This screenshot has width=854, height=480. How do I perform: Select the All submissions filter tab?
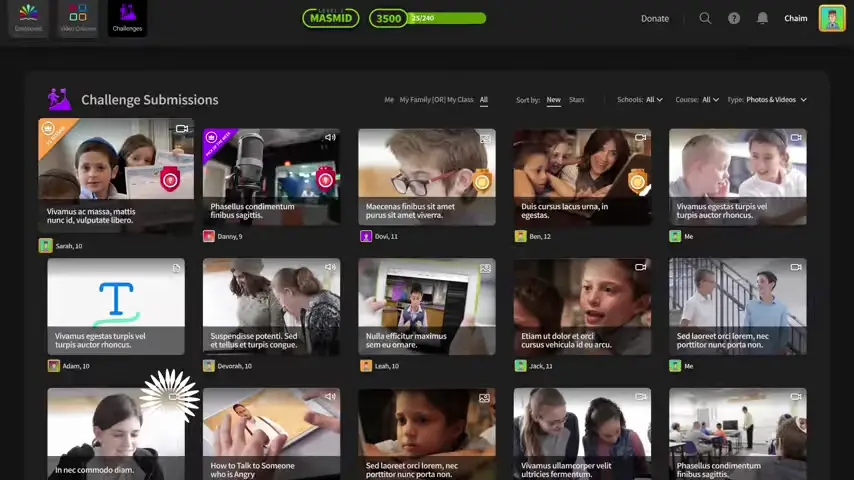pyautogui.click(x=484, y=100)
